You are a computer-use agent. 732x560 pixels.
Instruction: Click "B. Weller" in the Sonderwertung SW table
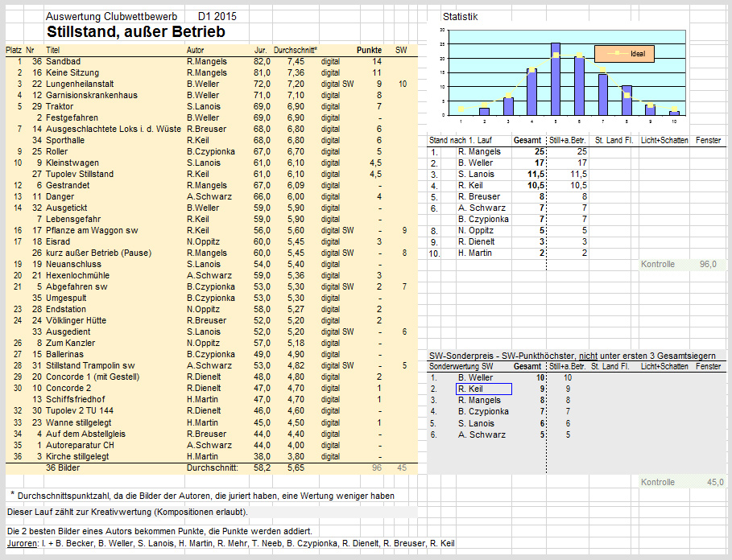[475, 377]
